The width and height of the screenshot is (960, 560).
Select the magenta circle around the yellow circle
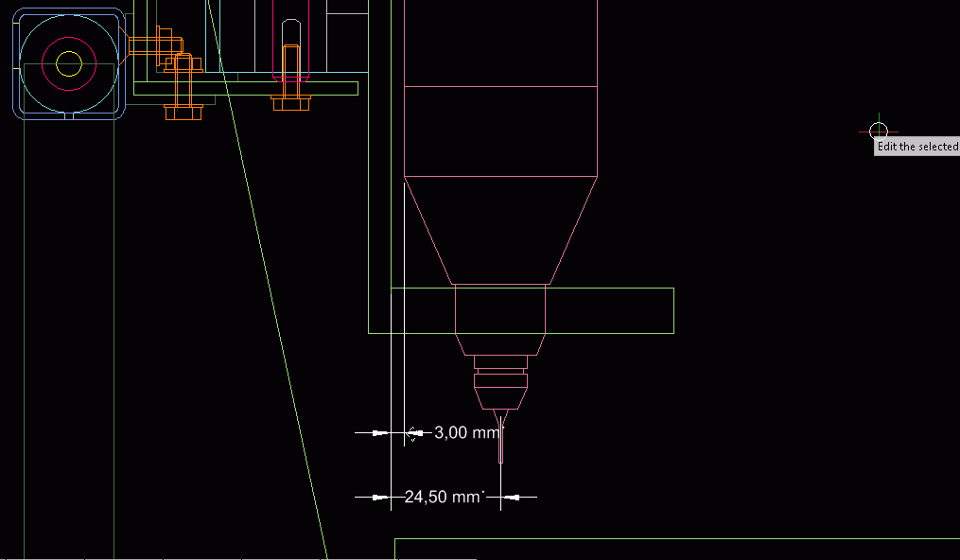click(x=69, y=42)
